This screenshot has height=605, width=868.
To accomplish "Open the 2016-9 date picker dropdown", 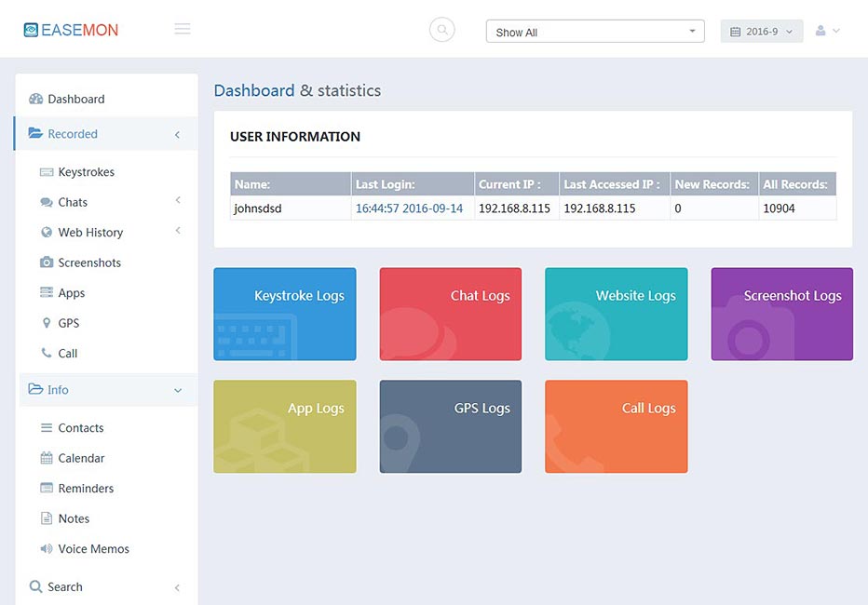I will [x=761, y=32].
